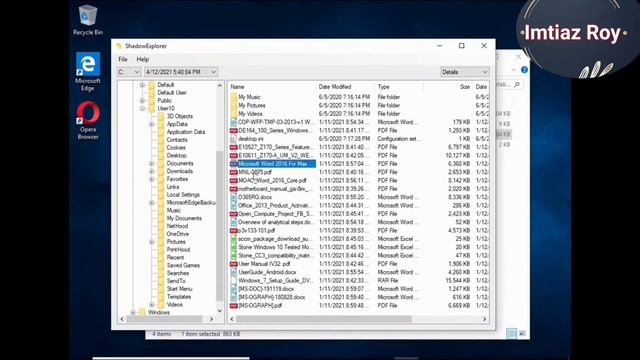Select the Office_2013_Product_Activati file icon

(x=233, y=206)
